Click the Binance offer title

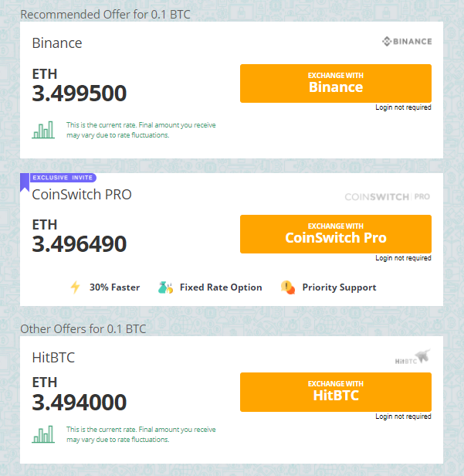point(57,43)
